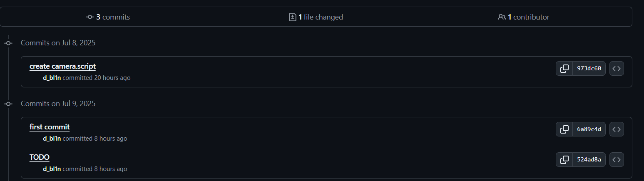Browse repository at the first commit point
Screen dimensions: 644x181
coord(617,129)
